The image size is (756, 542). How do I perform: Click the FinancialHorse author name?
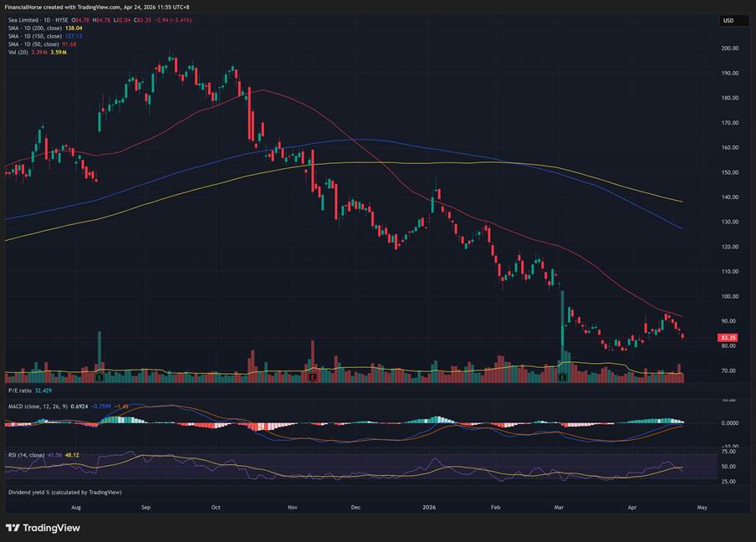coord(26,7)
